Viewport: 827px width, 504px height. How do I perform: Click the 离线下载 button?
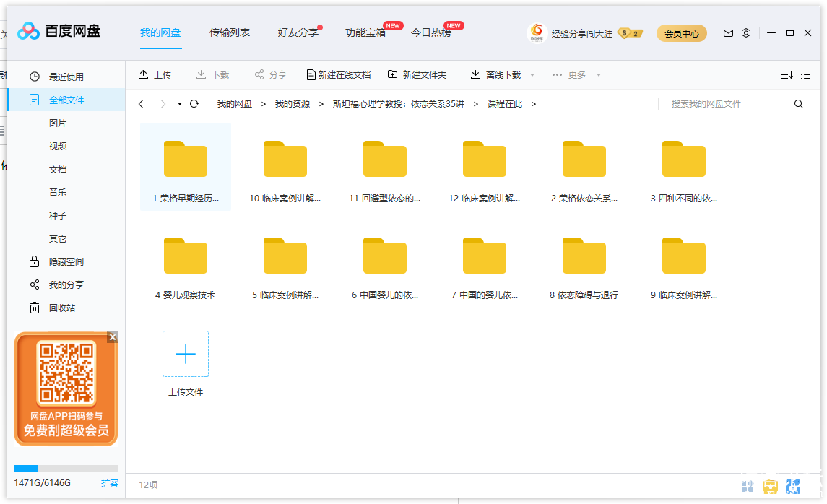tap(495, 75)
